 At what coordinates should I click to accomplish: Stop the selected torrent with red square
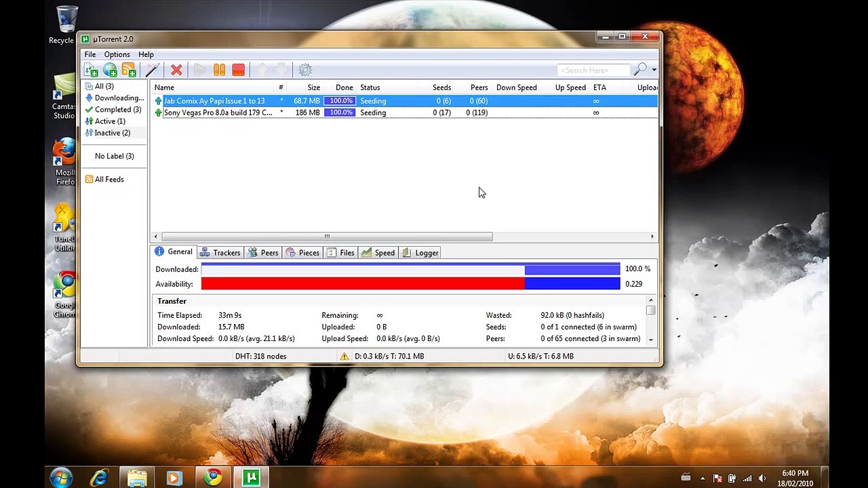click(x=238, y=70)
